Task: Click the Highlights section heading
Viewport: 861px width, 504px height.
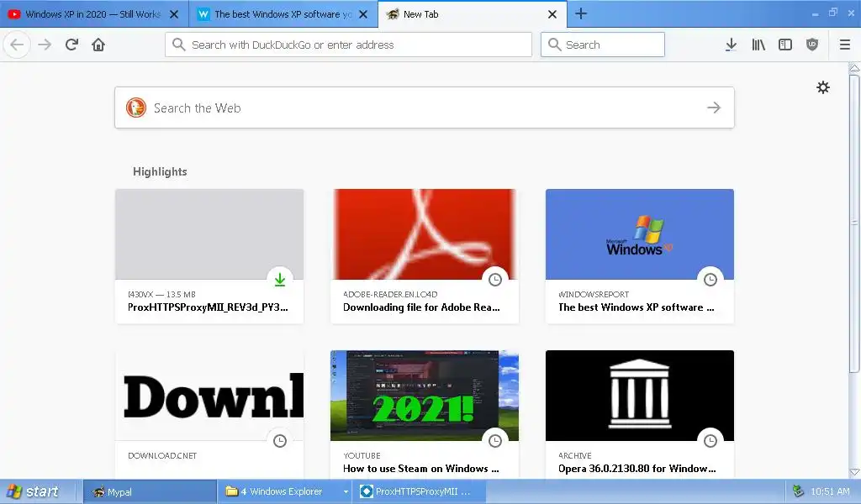Action: (160, 171)
